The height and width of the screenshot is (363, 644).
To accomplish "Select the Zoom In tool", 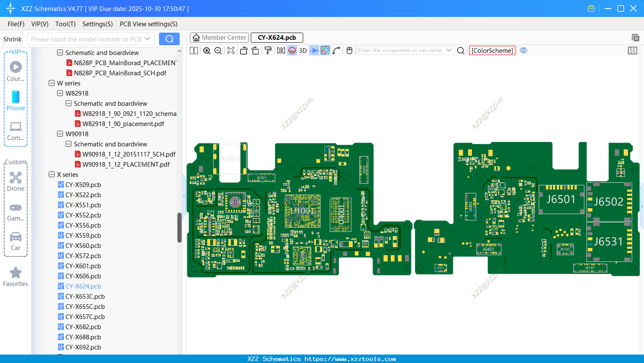I will click(206, 50).
